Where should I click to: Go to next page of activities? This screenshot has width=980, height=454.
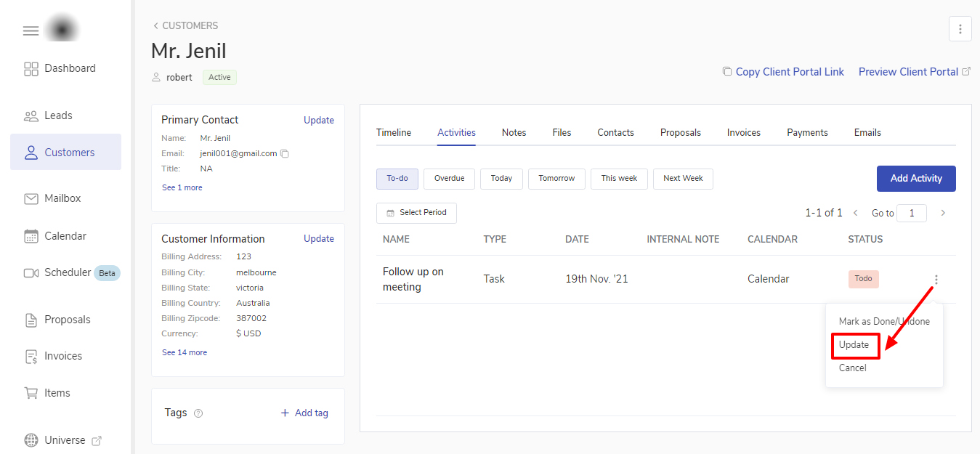coord(943,213)
